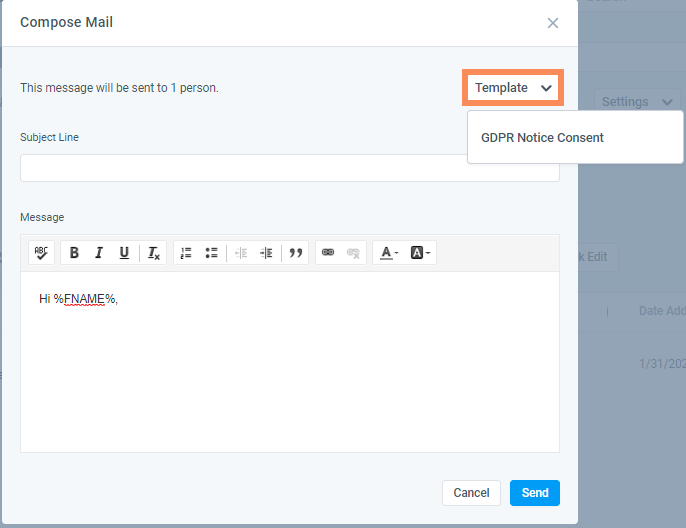The height and width of the screenshot is (528, 686).
Task: Insert bulleted list
Action: [x=211, y=253]
